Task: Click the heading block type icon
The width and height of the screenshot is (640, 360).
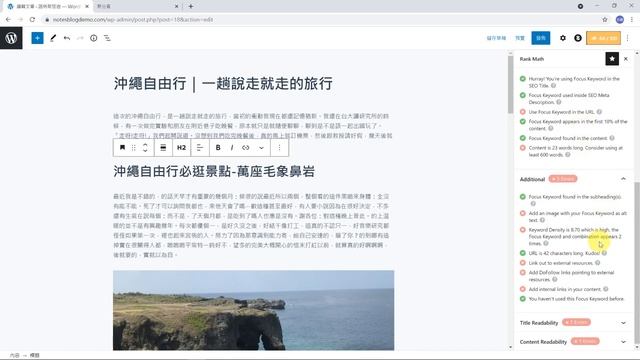Action: tap(122, 147)
